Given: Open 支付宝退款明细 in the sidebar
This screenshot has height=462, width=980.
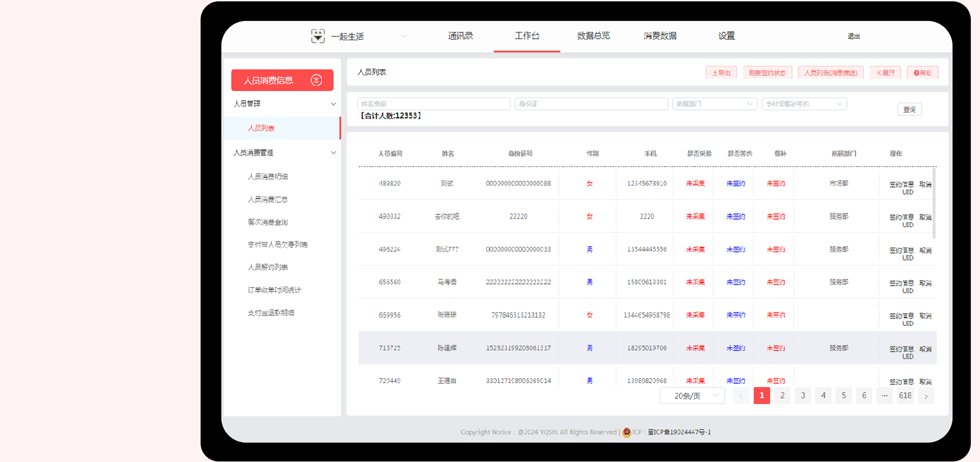Looking at the screenshot, I should coord(271,313).
